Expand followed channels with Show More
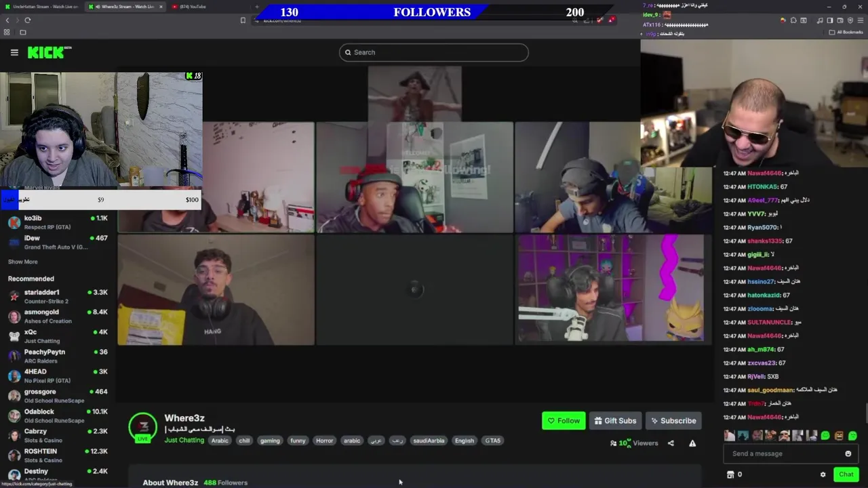Screen dimensions: 868x488 [x=22, y=262]
